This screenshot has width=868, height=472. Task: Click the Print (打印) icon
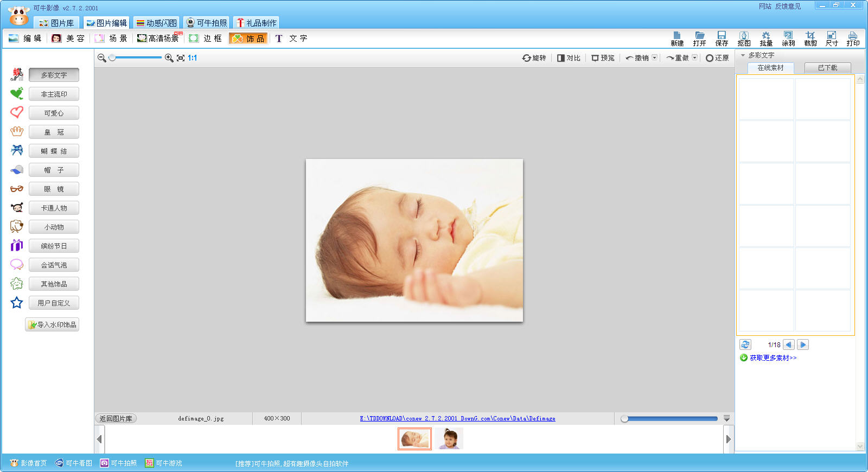[853, 38]
